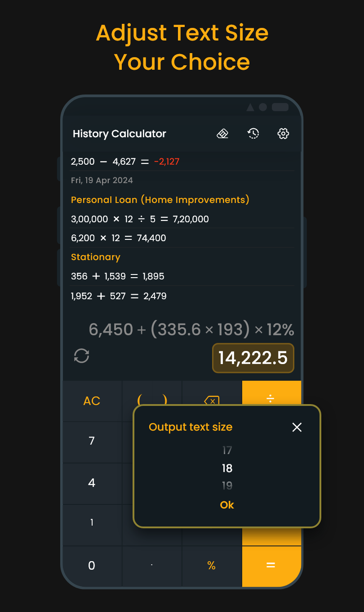Viewport: 364px width, 612px height.
Task: Tap the Stationary history label
Action: (96, 257)
